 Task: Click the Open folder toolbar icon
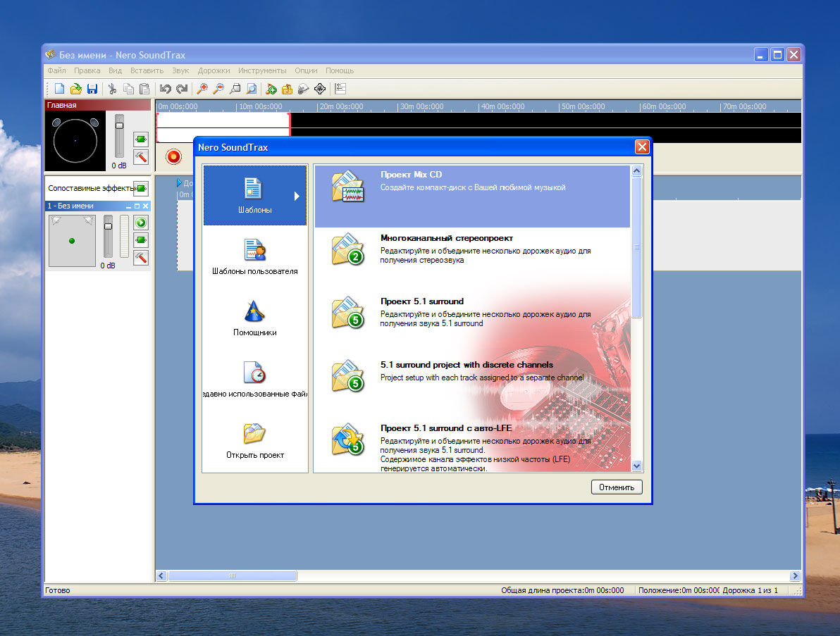76,89
